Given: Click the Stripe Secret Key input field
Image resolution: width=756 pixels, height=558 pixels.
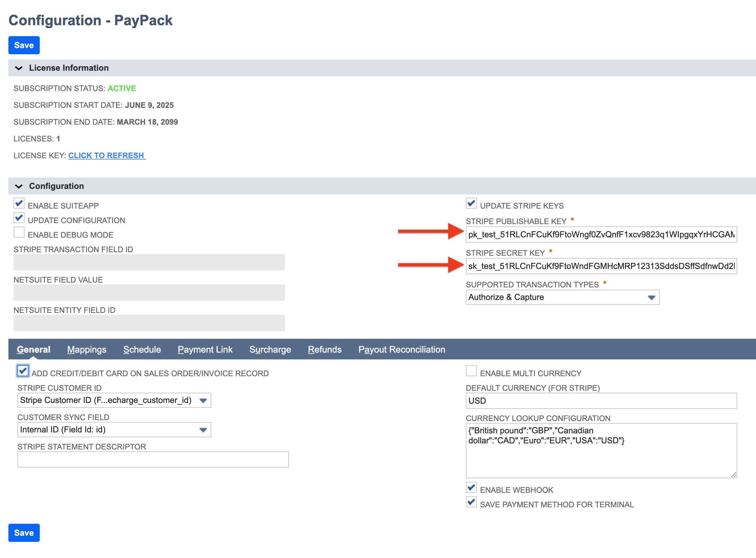Looking at the screenshot, I should 601,266.
